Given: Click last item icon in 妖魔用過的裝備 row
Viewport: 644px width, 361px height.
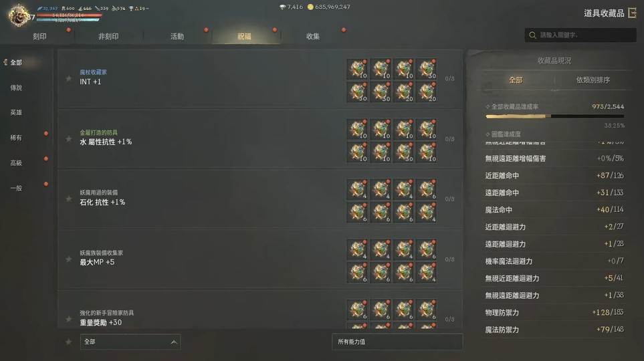Looking at the screenshot, I should (426, 213).
